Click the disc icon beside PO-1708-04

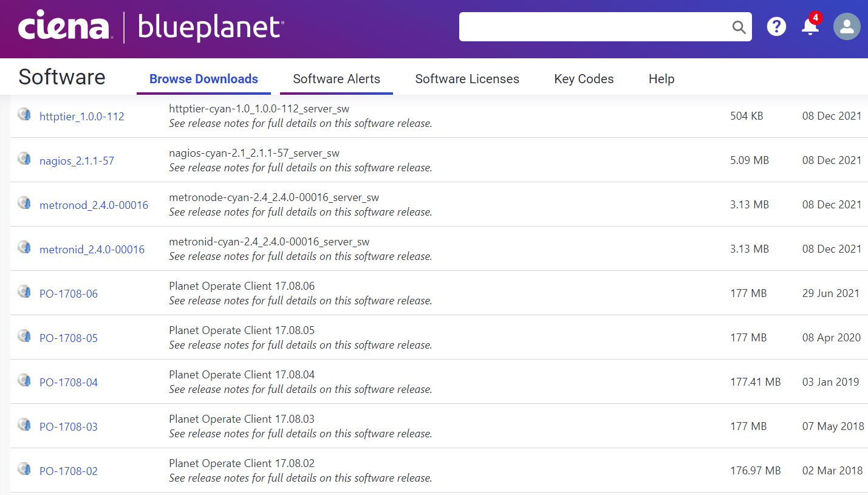pos(24,380)
